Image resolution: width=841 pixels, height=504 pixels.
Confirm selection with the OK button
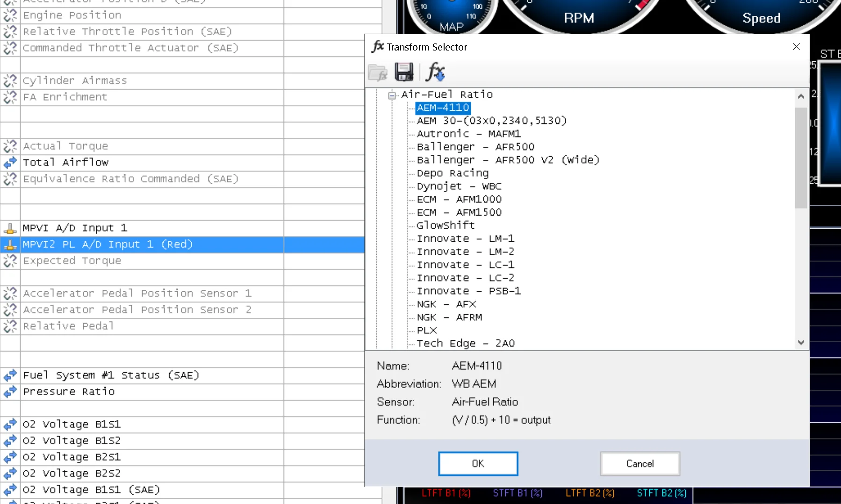(x=478, y=463)
